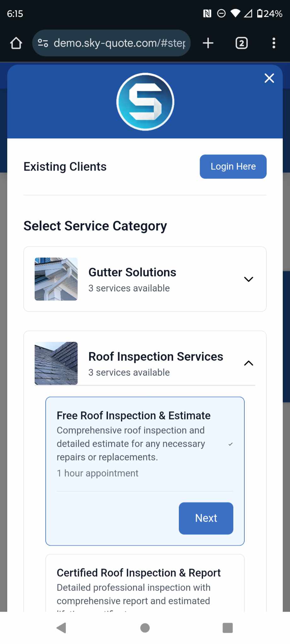
Task: Collapse the Roof Inspection Services chevron
Action: point(248,363)
